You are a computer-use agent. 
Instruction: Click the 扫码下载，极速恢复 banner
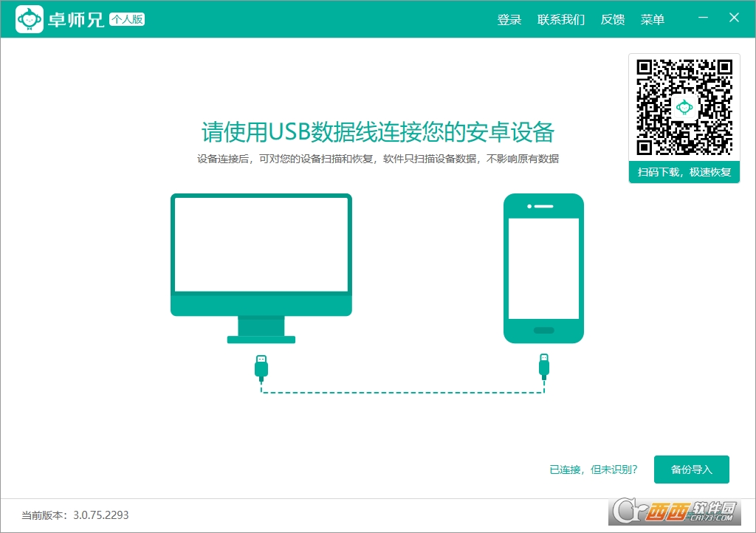684,172
